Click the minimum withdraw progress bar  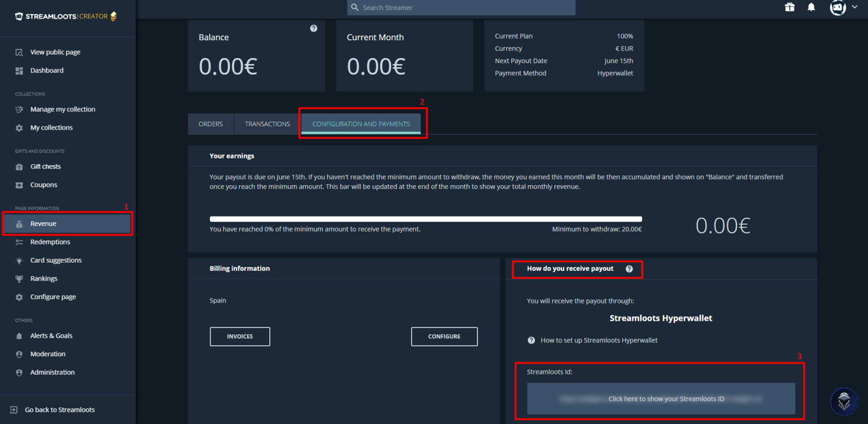(x=426, y=219)
